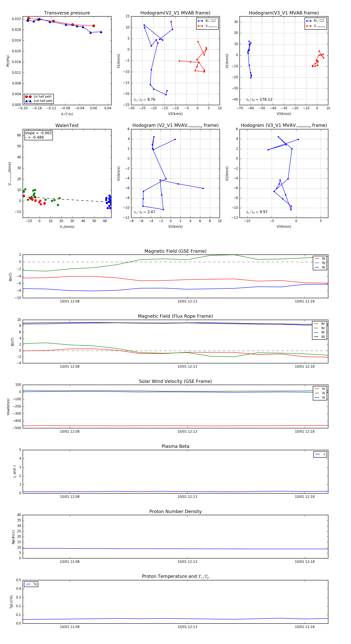Viewport: 351px width, 644px height.
Task: Click the 'Magnetic Field (GSE Frame)' title
Action: point(175,251)
